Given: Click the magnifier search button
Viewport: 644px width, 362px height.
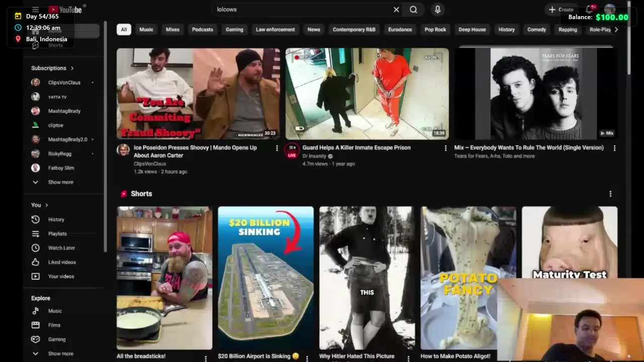Looking at the screenshot, I should click(413, 10).
